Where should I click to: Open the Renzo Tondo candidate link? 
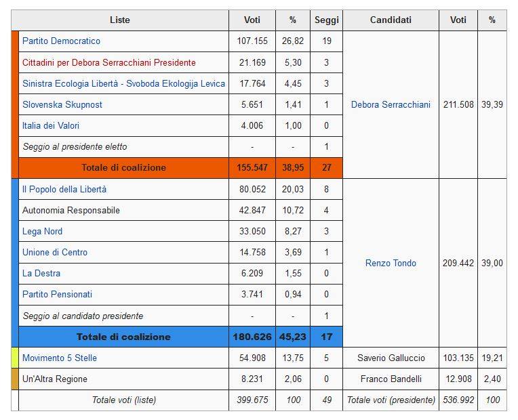[x=391, y=263]
